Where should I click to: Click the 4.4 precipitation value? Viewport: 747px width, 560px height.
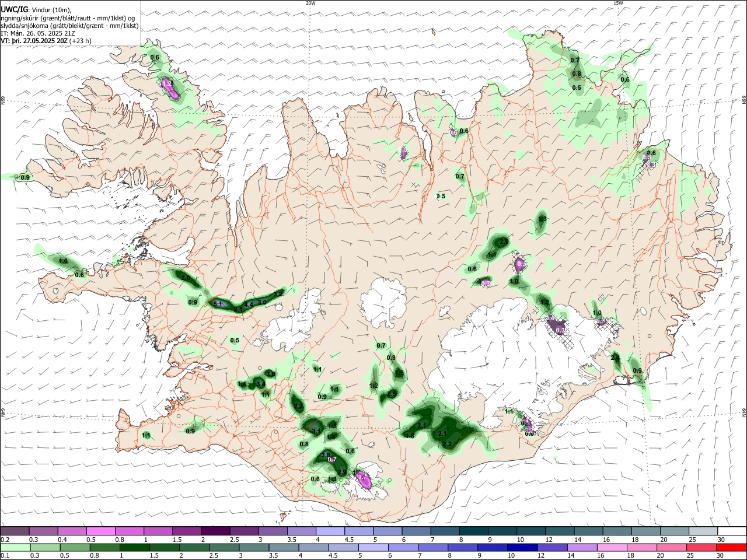pos(249,304)
